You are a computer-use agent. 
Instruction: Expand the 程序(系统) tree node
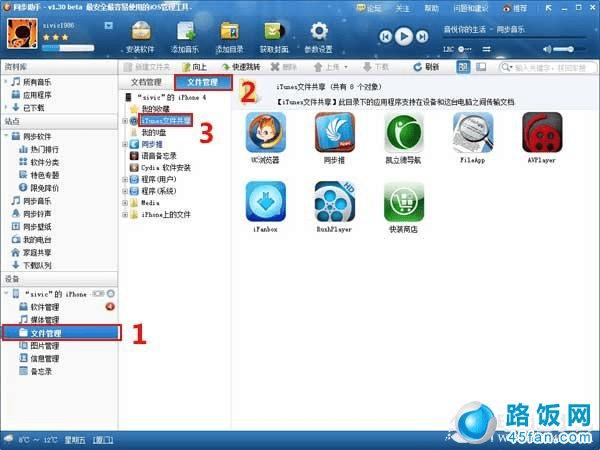click(125, 191)
